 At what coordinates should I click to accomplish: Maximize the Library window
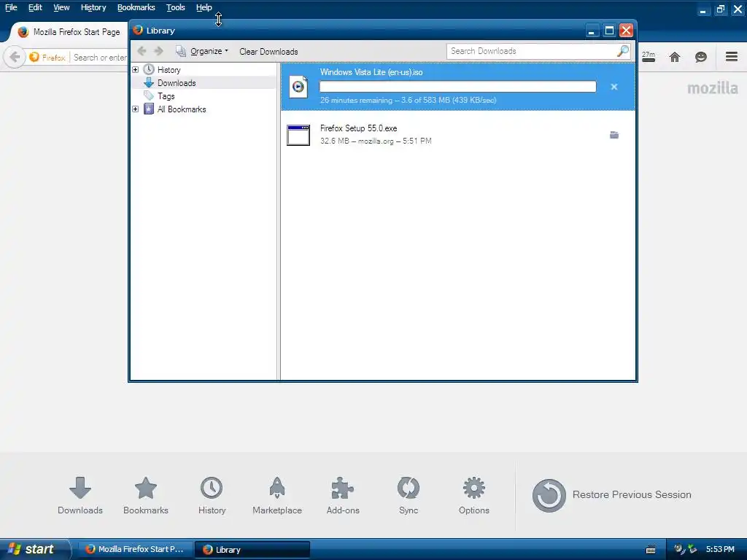point(609,31)
